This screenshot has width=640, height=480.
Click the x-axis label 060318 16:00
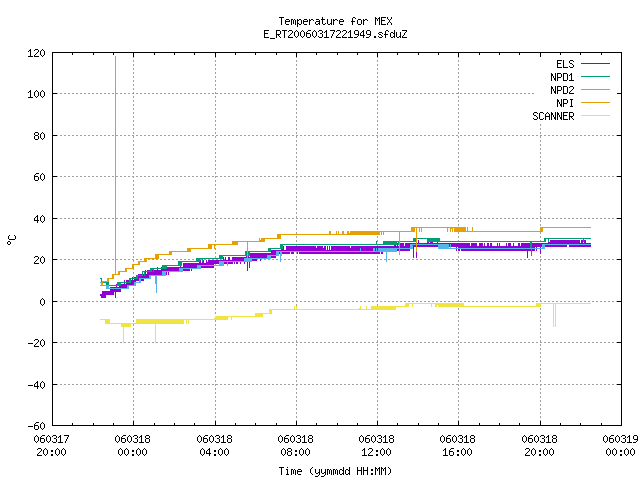tap(458, 446)
